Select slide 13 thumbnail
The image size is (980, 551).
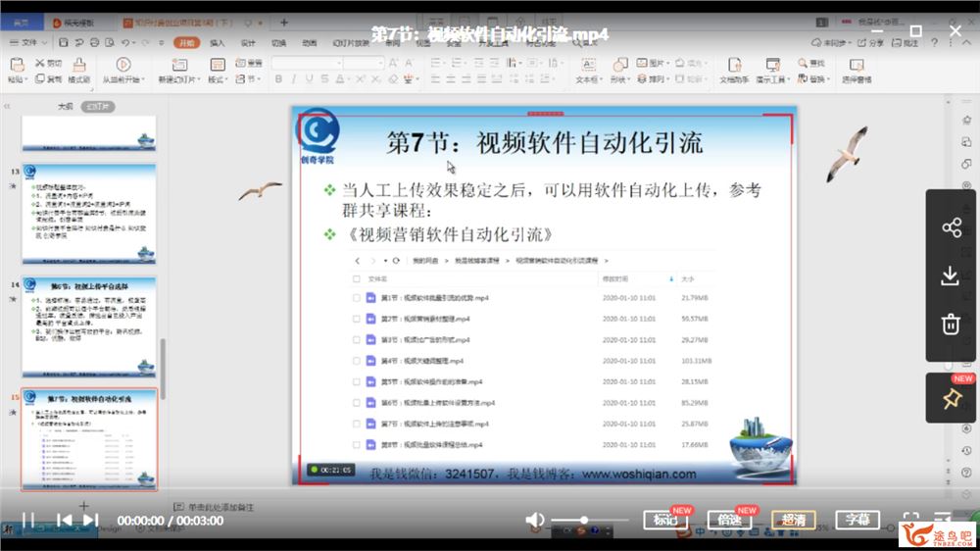coord(89,214)
